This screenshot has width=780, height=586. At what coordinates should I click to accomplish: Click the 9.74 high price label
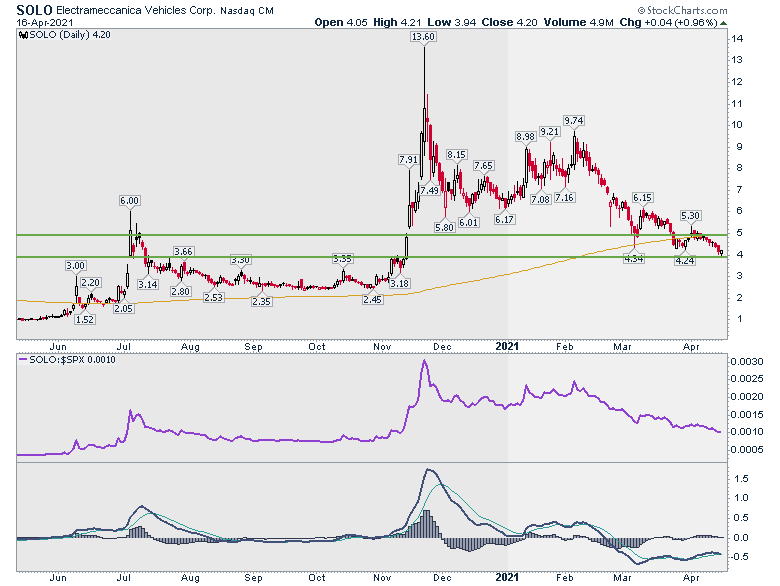tap(574, 120)
